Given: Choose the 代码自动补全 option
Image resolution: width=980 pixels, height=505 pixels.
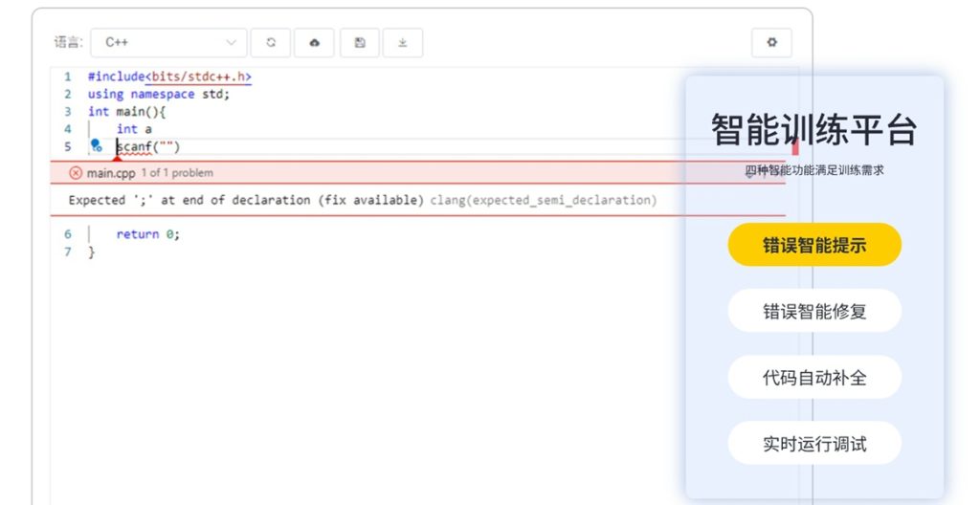Looking at the screenshot, I should tap(814, 377).
